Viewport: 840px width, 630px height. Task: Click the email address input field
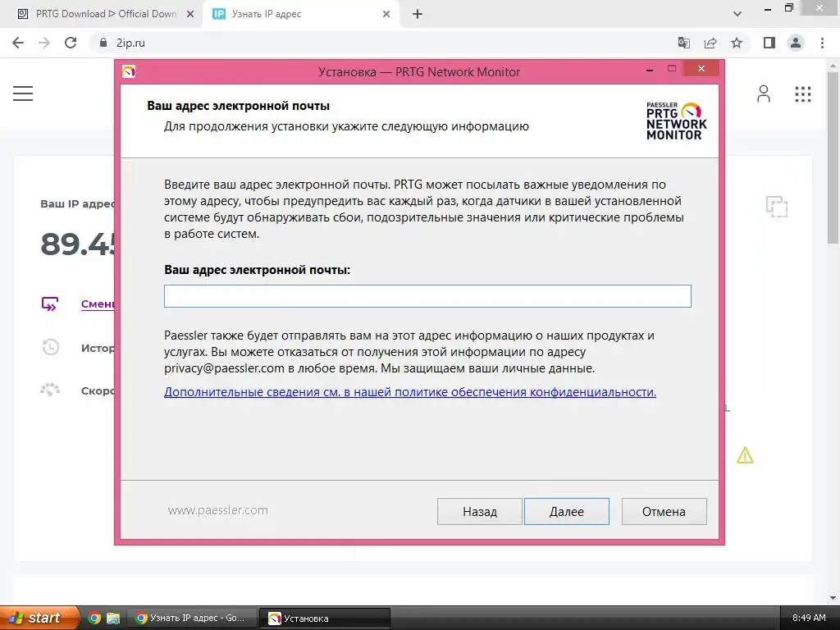coord(427,296)
